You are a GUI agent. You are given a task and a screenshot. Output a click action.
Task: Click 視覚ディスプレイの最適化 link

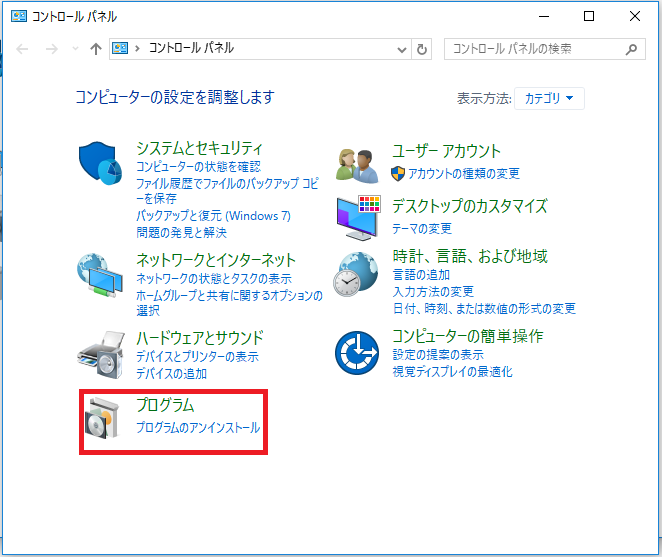click(x=453, y=372)
